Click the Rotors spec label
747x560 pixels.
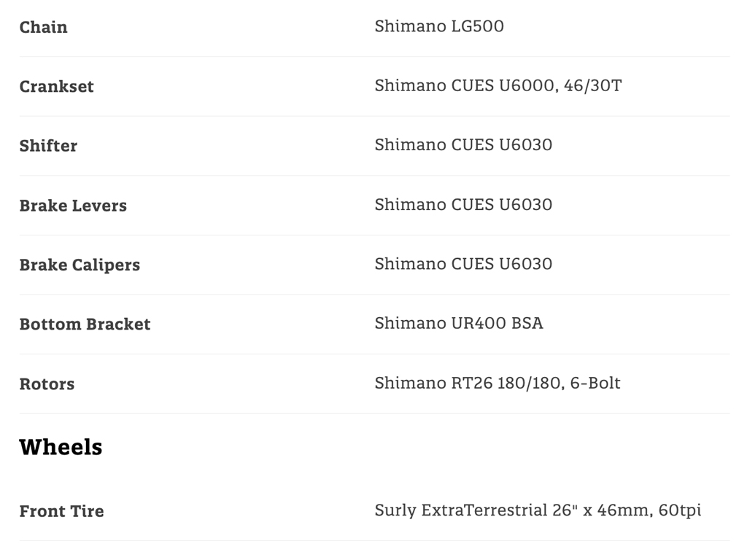click(47, 384)
